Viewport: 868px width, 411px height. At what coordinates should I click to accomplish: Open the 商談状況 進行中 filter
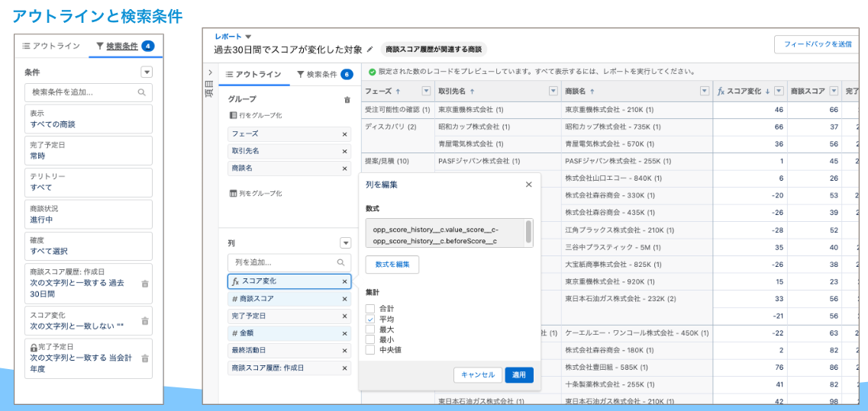(x=89, y=214)
